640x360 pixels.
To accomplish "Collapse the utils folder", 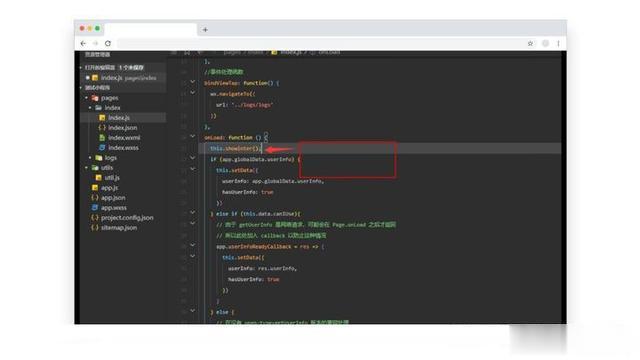I will click(87, 168).
